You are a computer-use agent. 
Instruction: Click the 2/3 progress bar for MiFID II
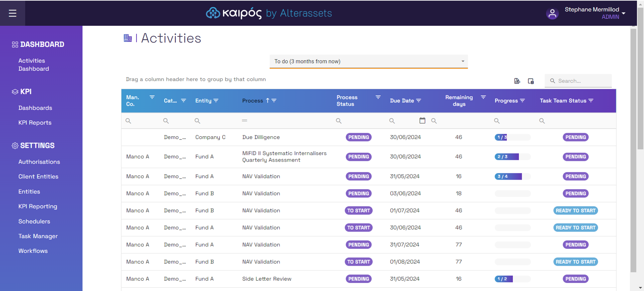512,157
